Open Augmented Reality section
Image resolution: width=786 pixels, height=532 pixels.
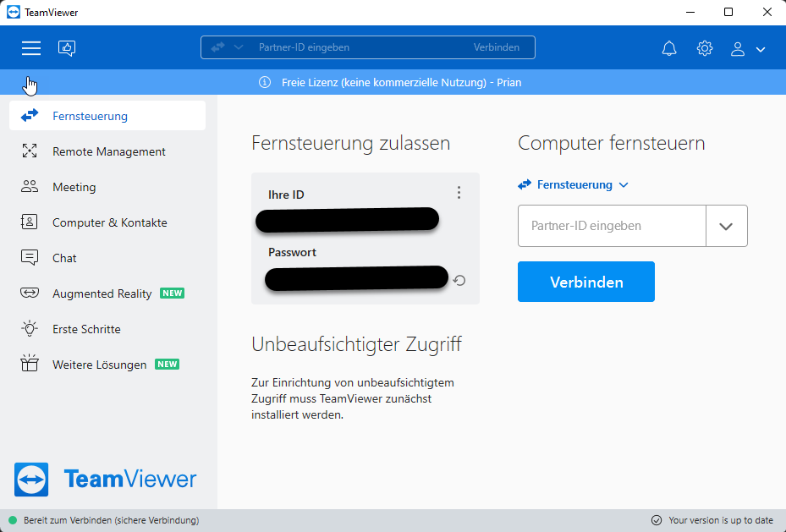pyautogui.click(x=107, y=293)
